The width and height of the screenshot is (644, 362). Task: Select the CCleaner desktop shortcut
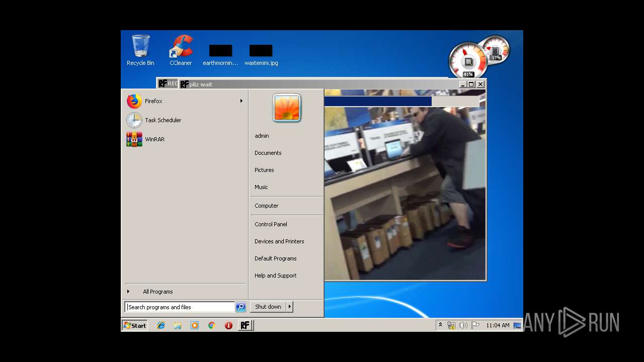click(181, 50)
